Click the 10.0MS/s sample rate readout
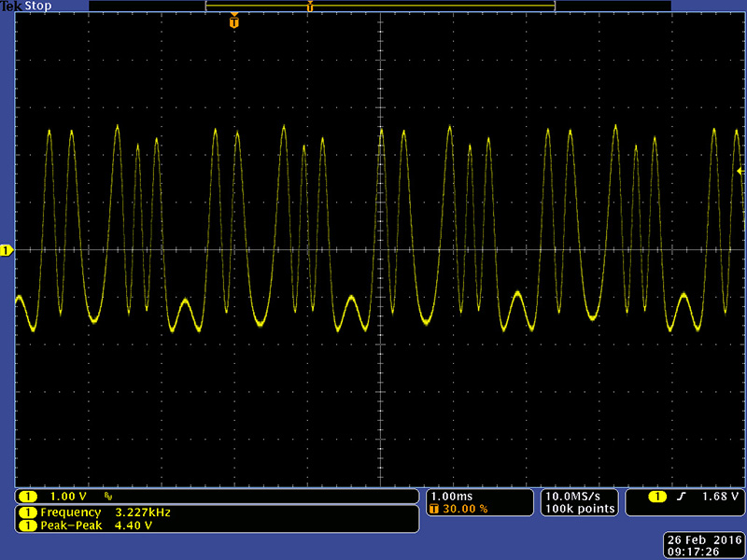 tap(579, 496)
